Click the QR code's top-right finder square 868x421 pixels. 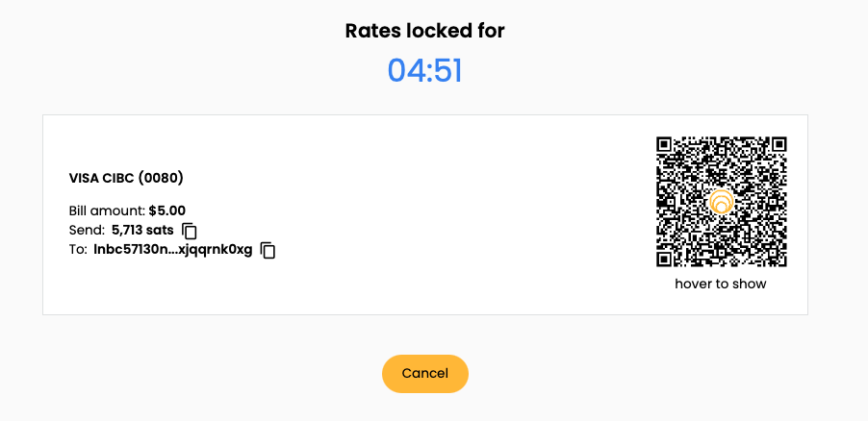tap(778, 146)
